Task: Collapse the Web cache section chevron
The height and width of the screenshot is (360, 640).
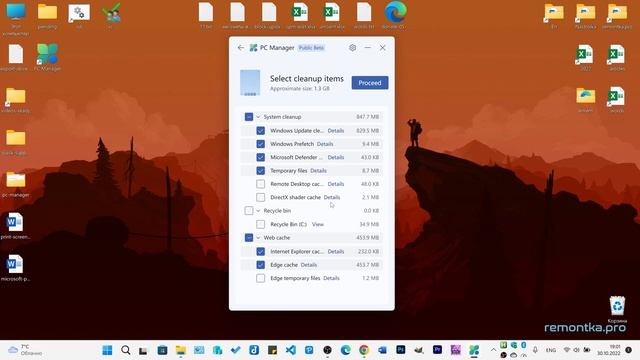Action: [x=258, y=238]
